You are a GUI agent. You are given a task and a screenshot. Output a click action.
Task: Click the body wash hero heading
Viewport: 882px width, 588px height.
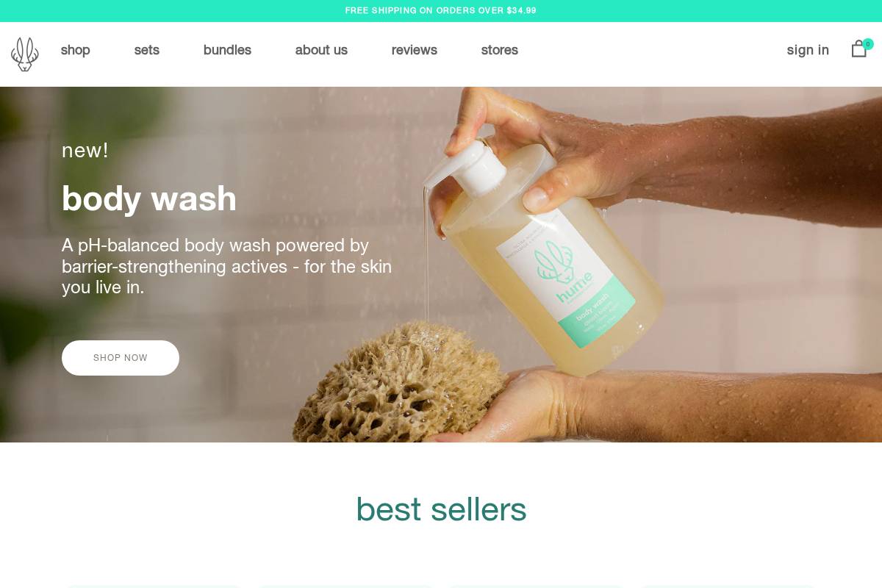click(149, 198)
